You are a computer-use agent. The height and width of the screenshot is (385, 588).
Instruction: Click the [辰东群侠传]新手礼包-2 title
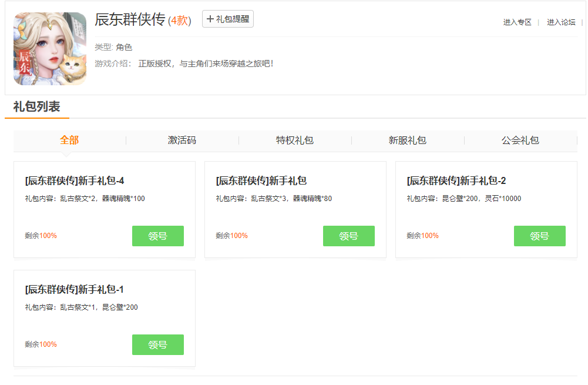(456, 180)
